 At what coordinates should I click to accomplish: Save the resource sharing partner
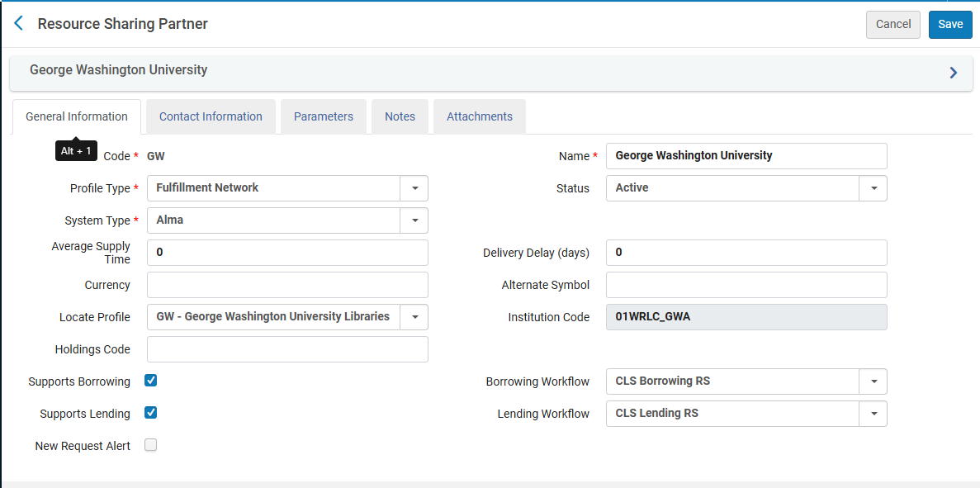click(x=950, y=25)
